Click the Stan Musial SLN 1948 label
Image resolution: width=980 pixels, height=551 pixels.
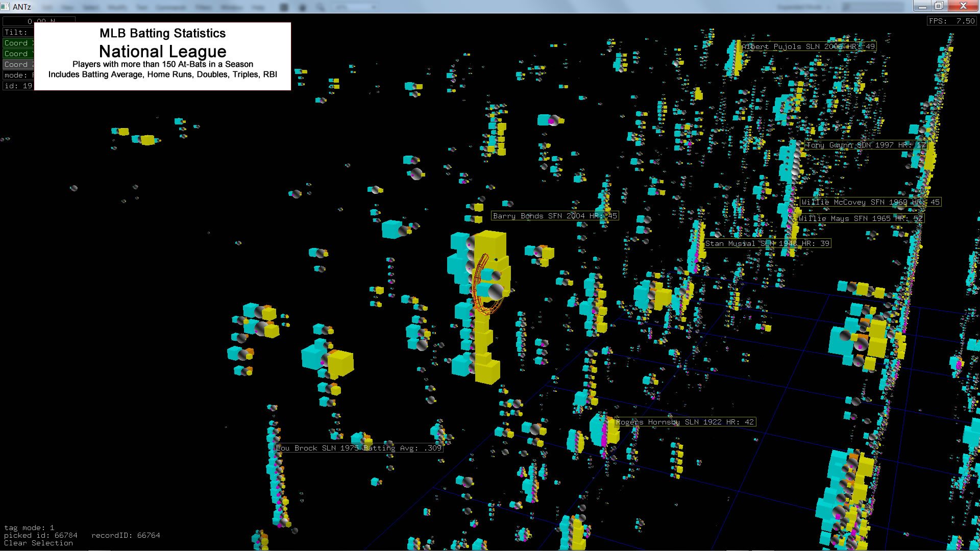click(x=767, y=243)
